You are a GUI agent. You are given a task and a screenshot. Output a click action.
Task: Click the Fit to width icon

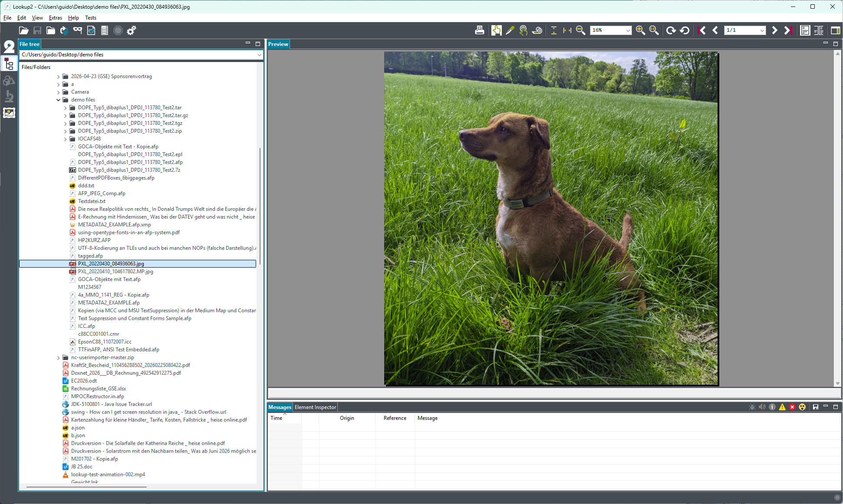pyautogui.click(x=567, y=30)
